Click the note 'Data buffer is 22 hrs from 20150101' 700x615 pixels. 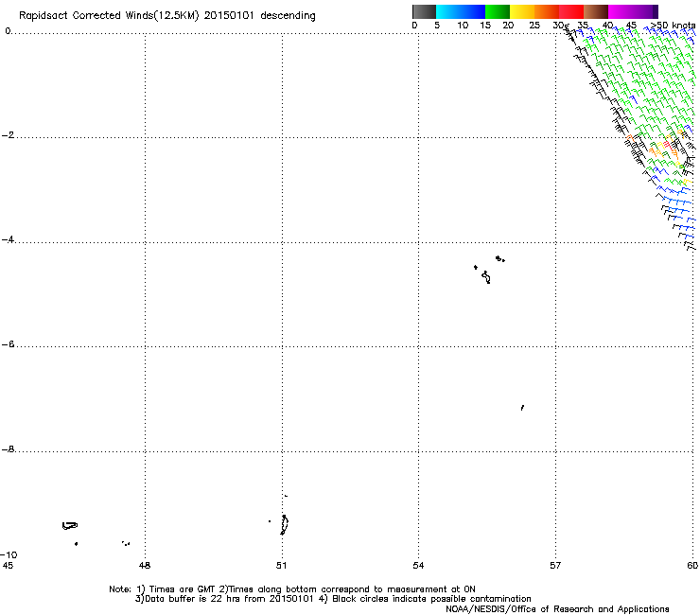pyautogui.click(x=230, y=599)
